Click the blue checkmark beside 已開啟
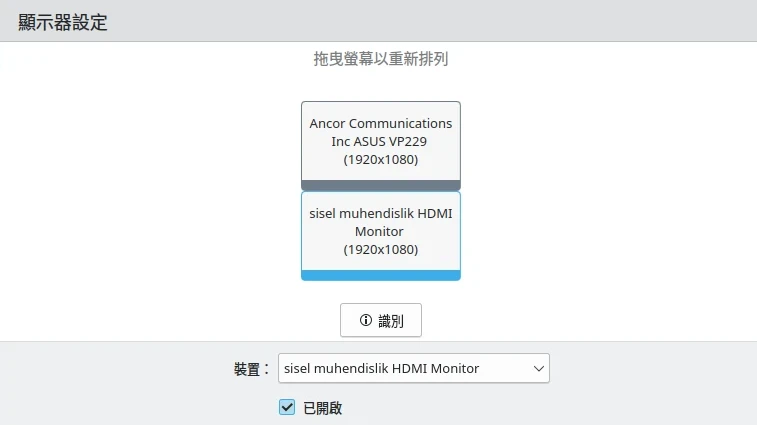The height and width of the screenshot is (425, 757). [x=287, y=407]
